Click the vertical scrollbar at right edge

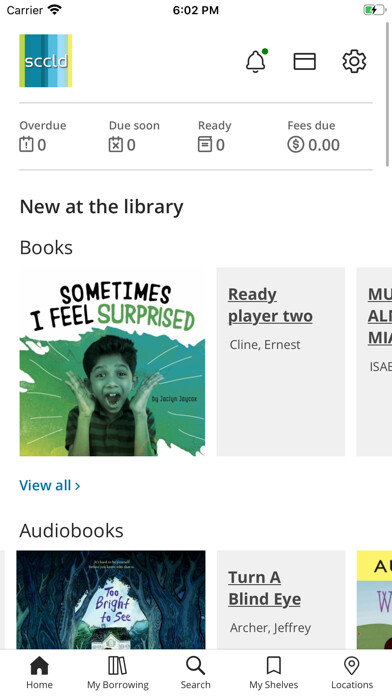click(388, 93)
